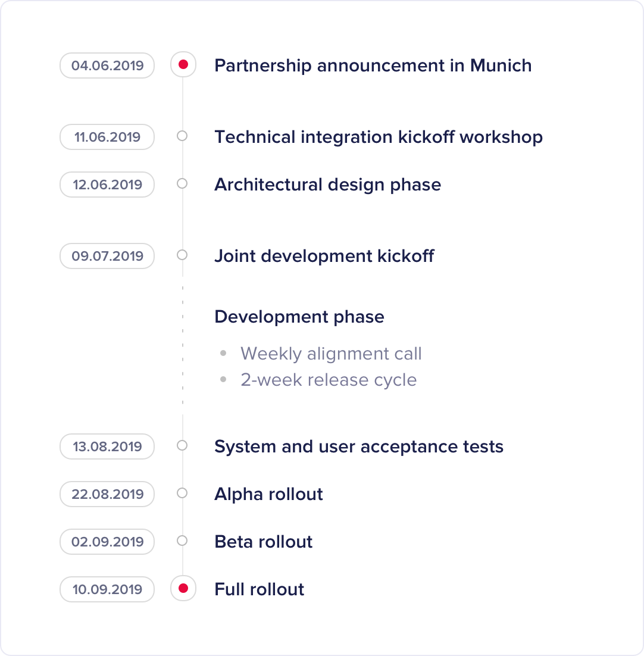The height and width of the screenshot is (656, 644).
Task: Select the hollow marker for Technical integration kickoff
Action: (182, 136)
